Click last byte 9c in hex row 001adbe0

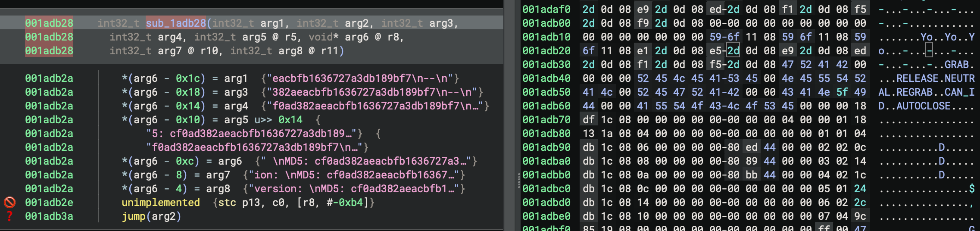pyautogui.click(x=860, y=216)
